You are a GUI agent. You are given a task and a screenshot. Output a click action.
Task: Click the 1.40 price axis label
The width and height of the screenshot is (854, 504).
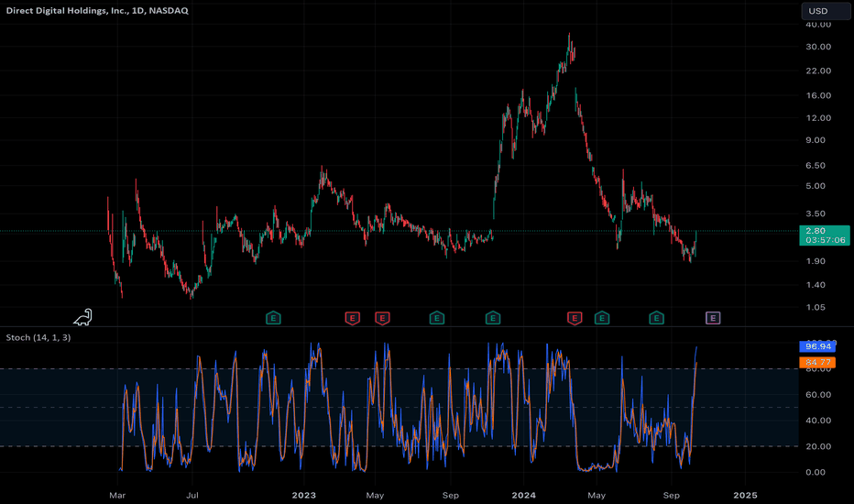point(816,284)
